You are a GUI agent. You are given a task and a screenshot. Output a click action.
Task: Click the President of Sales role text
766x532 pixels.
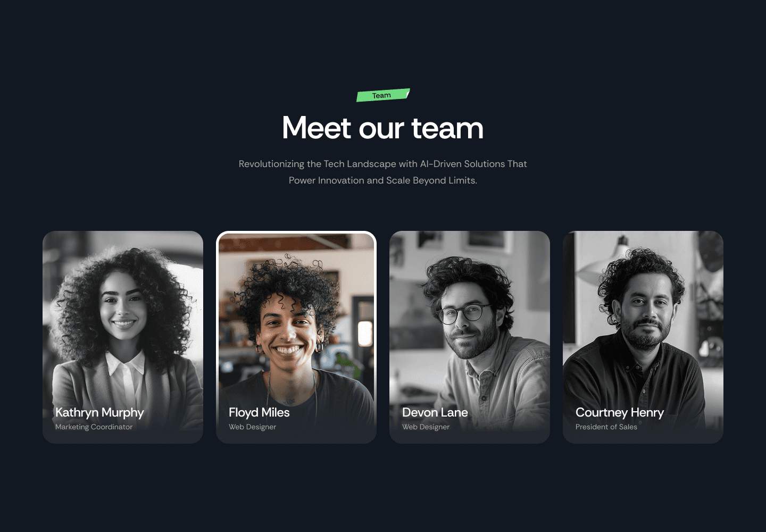point(606,427)
